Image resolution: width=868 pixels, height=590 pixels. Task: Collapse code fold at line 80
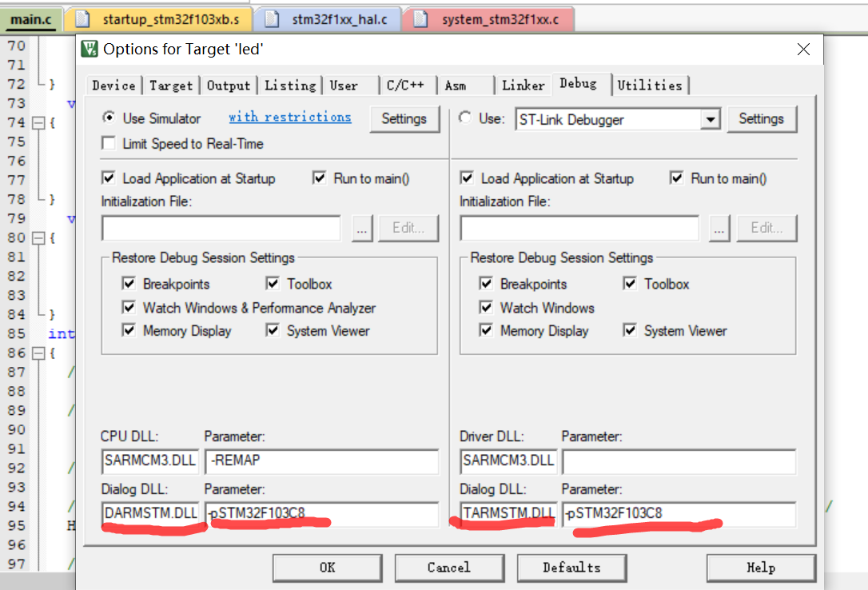click(x=38, y=238)
